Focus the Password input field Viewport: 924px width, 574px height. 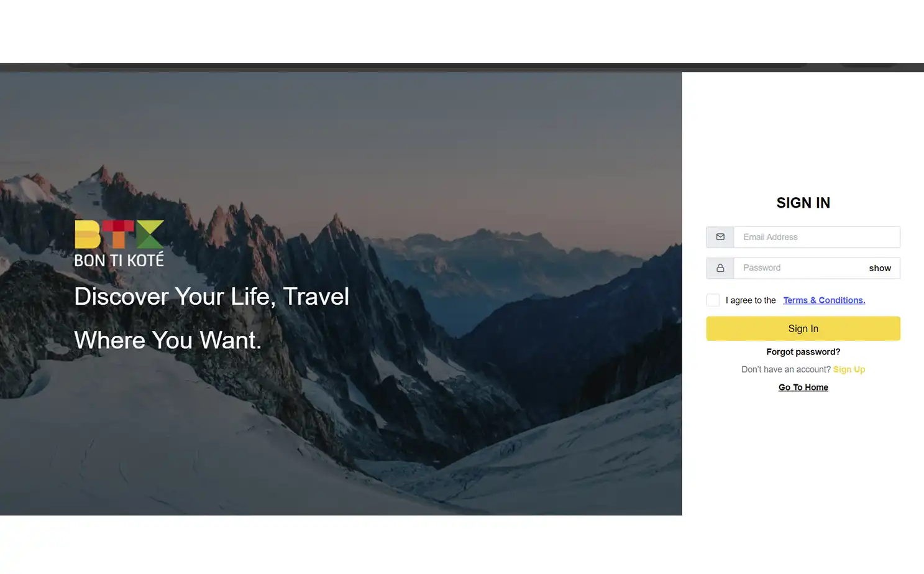pyautogui.click(x=800, y=268)
